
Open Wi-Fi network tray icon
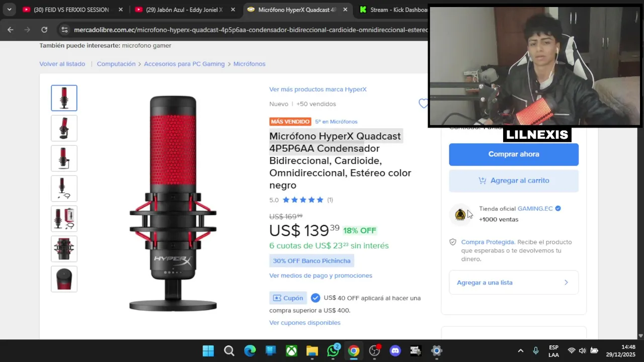coord(572,351)
